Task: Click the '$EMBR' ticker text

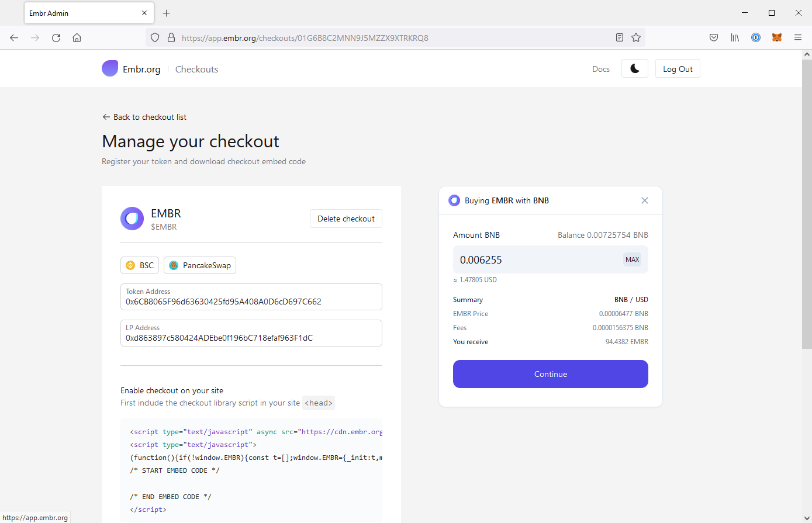Action: (x=164, y=227)
